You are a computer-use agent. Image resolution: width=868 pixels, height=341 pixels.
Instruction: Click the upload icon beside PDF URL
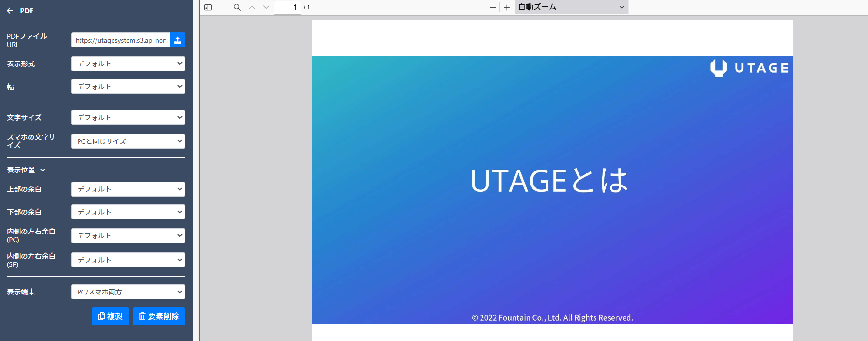177,40
